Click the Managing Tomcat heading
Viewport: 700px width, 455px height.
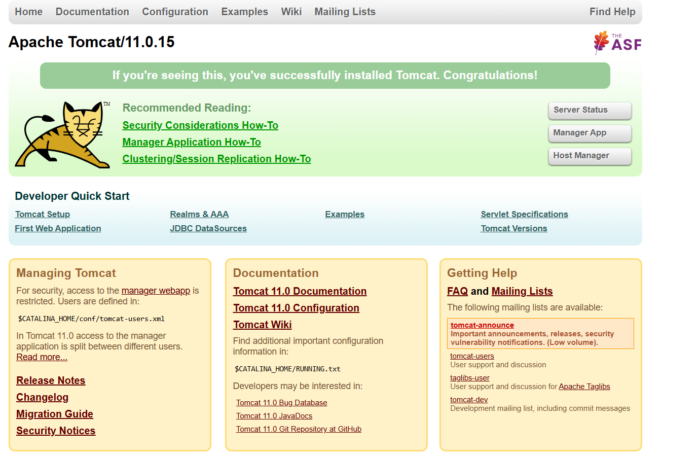66,273
